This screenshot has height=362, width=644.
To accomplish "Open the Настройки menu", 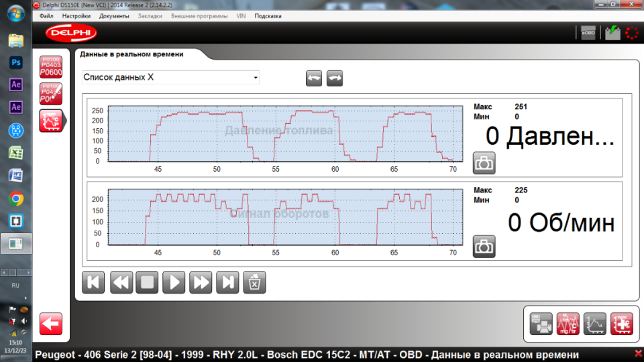I will [x=76, y=15].
